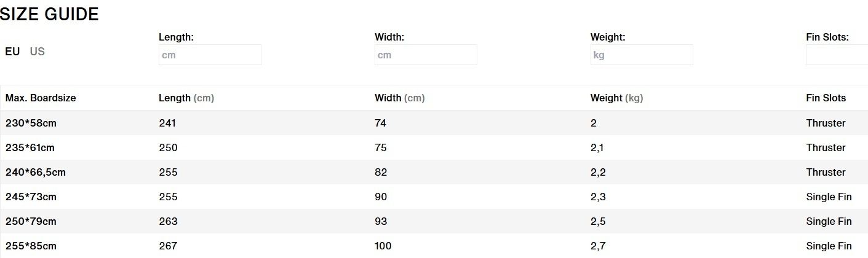Select the 255*85cm board size row
Screen dimensions: 868x258
(x=31, y=246)
